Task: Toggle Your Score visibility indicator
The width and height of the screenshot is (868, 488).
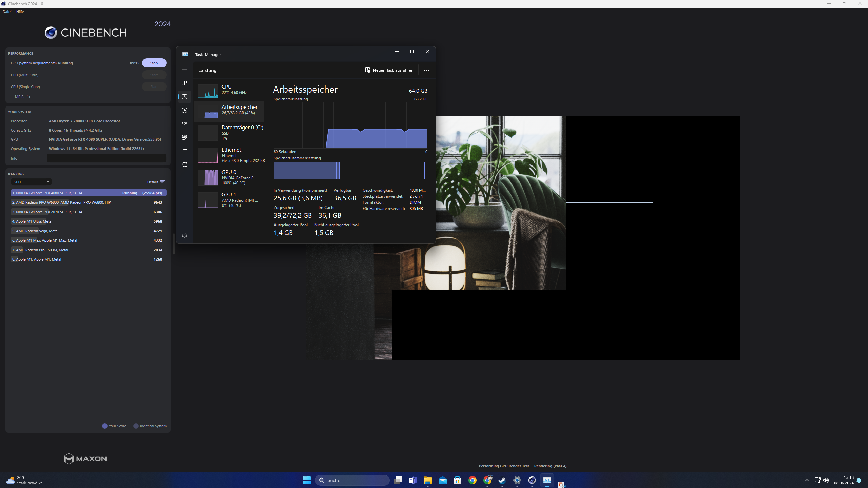Action: click(105, 426)
